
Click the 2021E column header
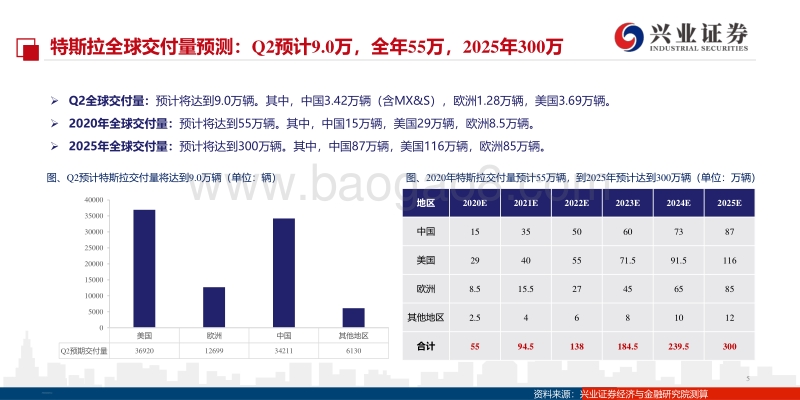click(x=526, y=203)
